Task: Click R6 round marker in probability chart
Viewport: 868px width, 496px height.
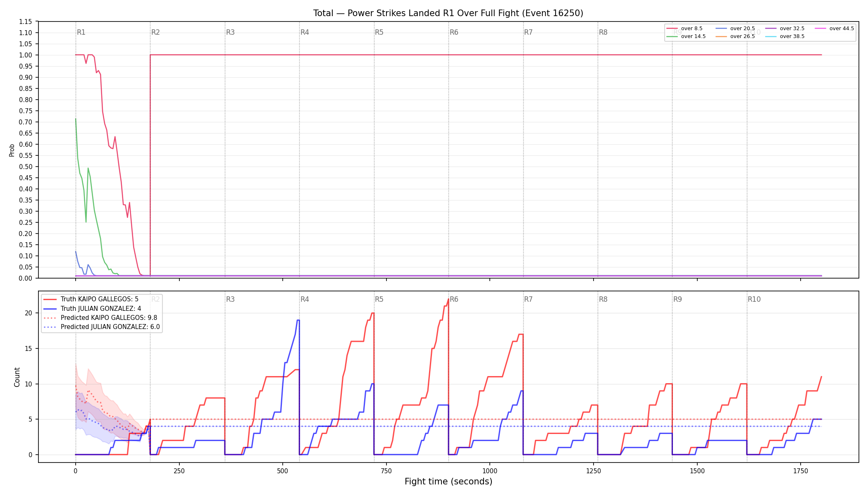Action: 454,32
